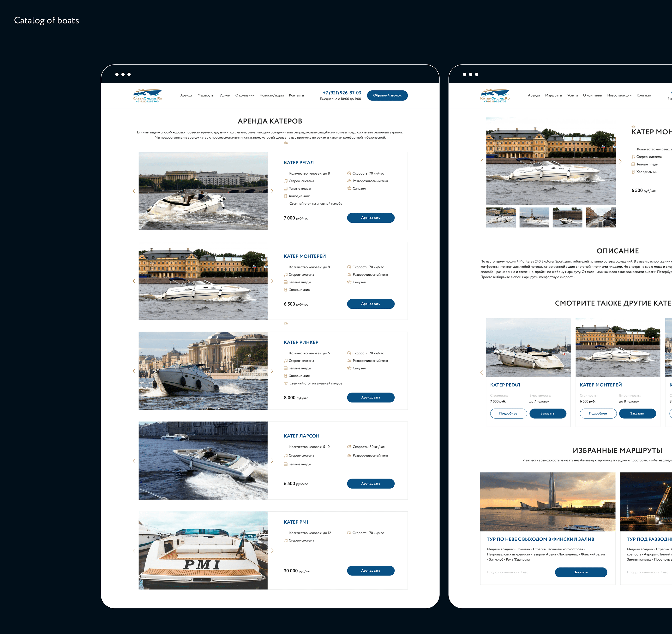Click the stereo-system music note icon on Катер Регал
The width and height of the screenshot is (672, 634).
click(286, 181)
